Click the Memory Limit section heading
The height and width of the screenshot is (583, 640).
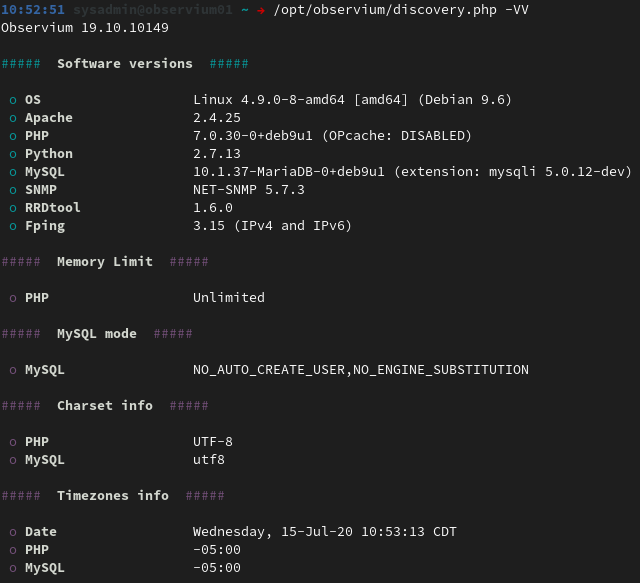click(105, 262)
